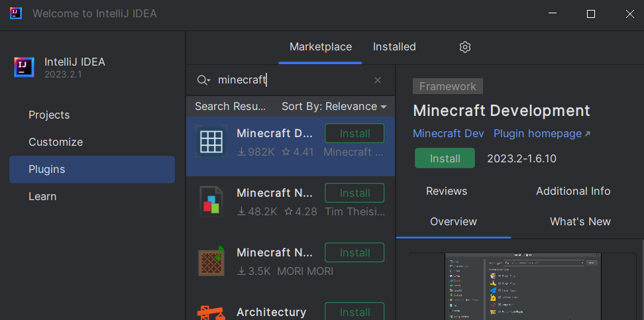
Task: Click the Minecraft Development title heading
Action: [x=502, y=111]
